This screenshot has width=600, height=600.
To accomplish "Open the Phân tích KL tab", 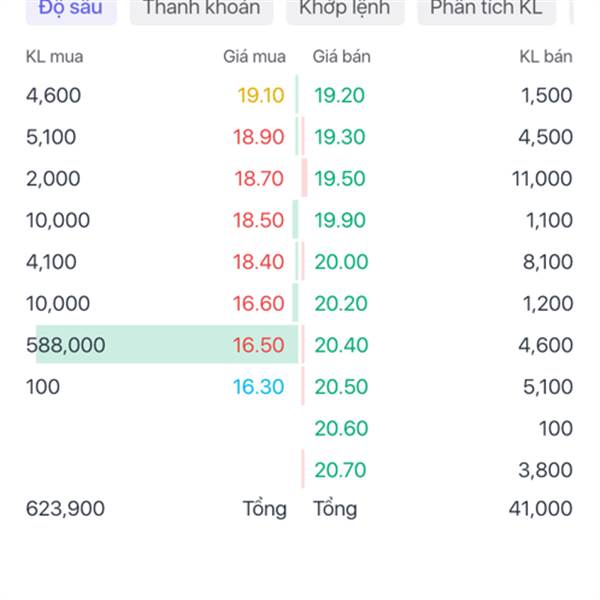I will pos(486,9).
